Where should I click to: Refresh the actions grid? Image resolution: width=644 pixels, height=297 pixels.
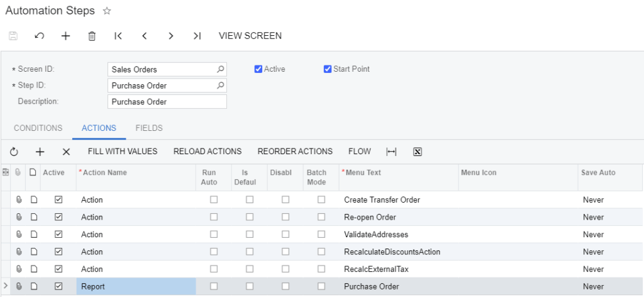(14, 152)
